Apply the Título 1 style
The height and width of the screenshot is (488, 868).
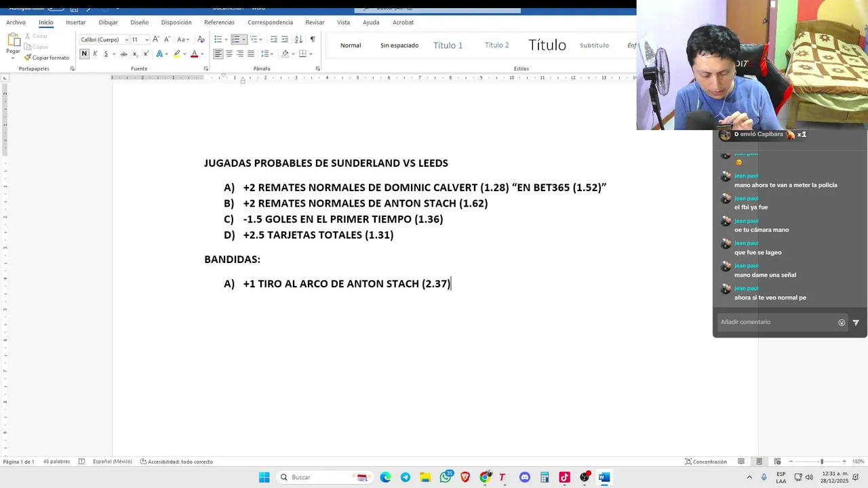click(x=448, y=45)
